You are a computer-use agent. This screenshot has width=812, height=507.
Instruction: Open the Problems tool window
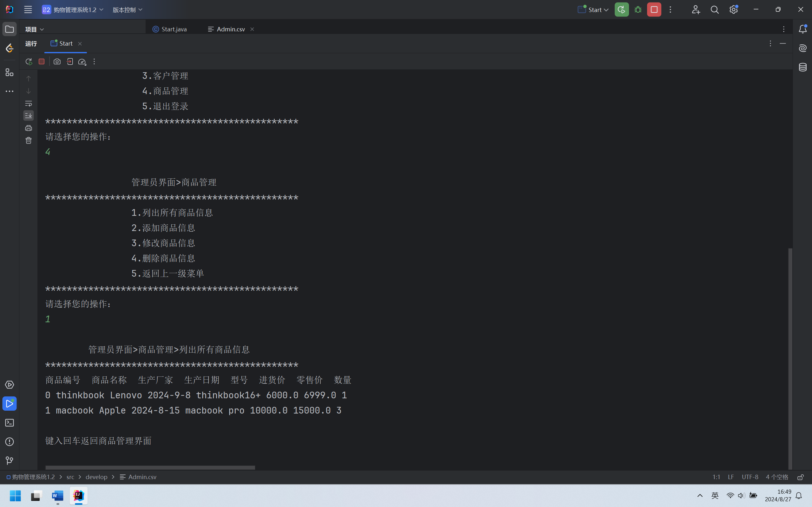[x=10, y=442]
